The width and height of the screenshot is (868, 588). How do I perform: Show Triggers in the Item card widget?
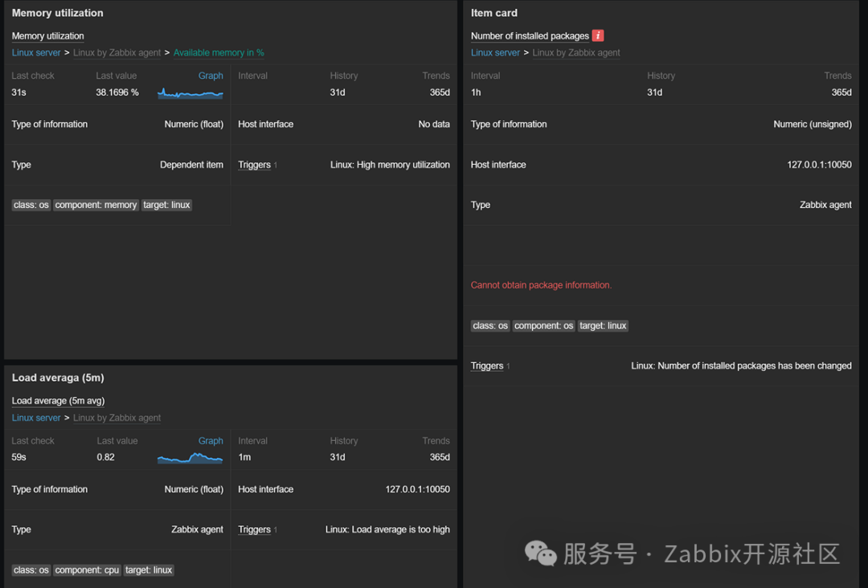[487, 365]
